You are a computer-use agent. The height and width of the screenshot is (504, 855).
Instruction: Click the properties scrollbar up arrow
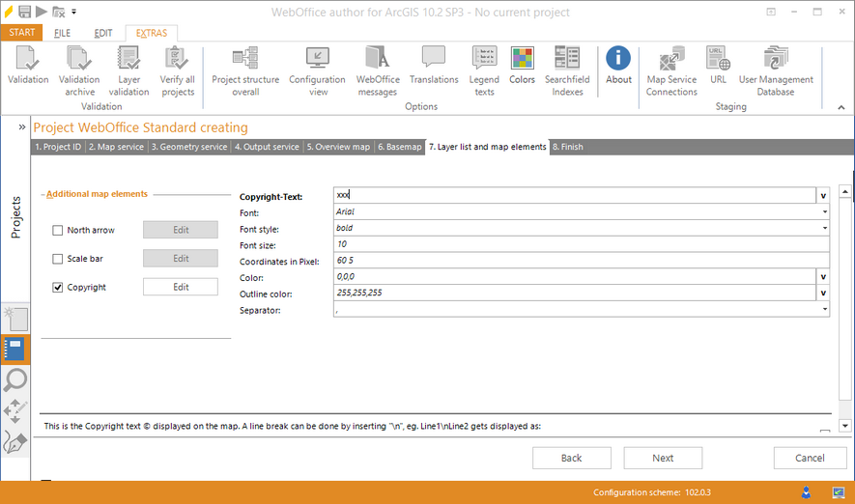pyautogui.click(x=844, y=192)
